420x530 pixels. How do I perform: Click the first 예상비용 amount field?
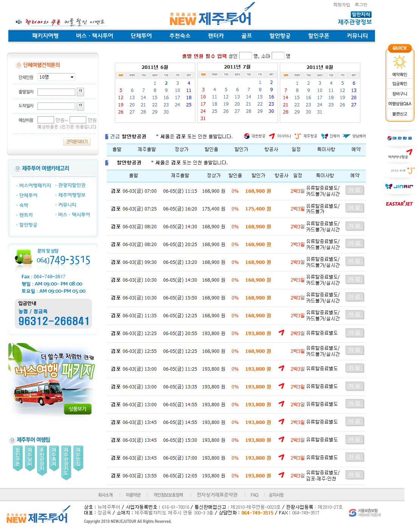pyautogui.click(x=46, y=120)
